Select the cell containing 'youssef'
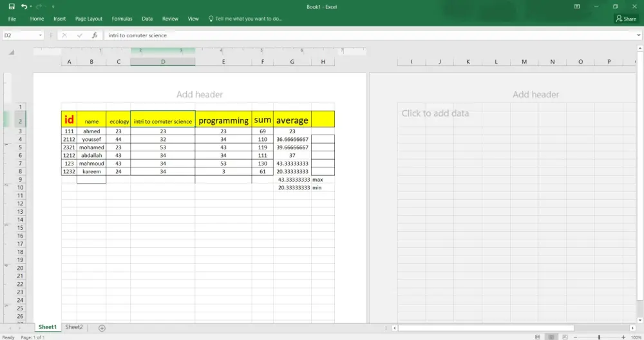Viewport: 644px width, 340px height. tap(91, 139)
